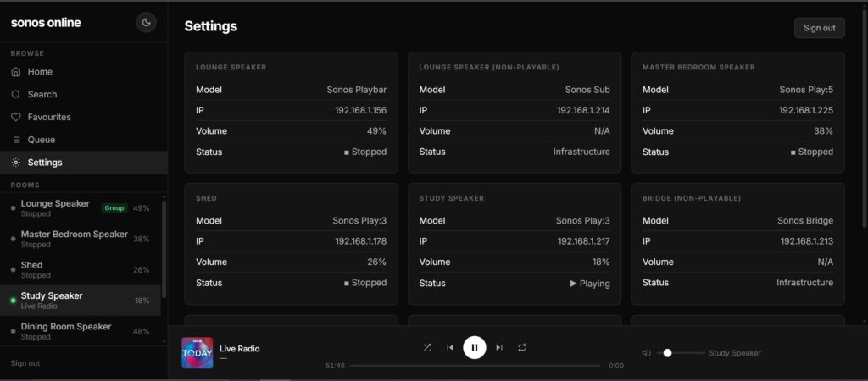Click the Stopped status in Lounge Speaker card

pyautogui.click(x=365, y=152)
